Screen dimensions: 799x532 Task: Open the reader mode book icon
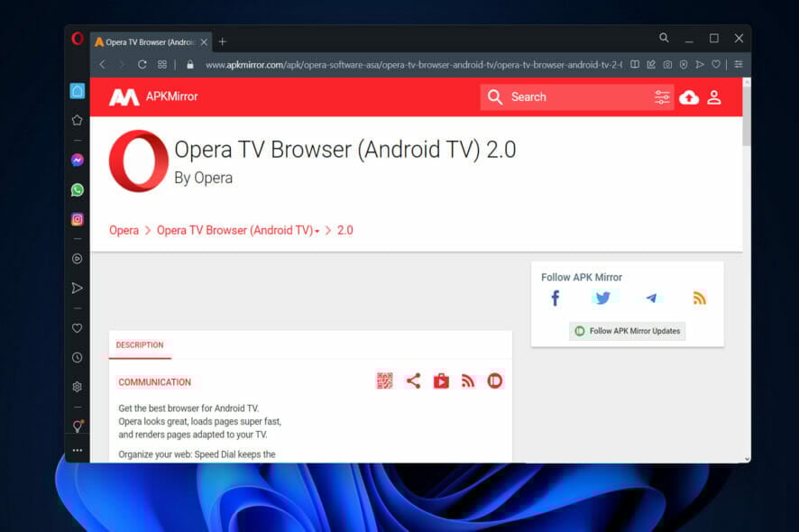634,64
